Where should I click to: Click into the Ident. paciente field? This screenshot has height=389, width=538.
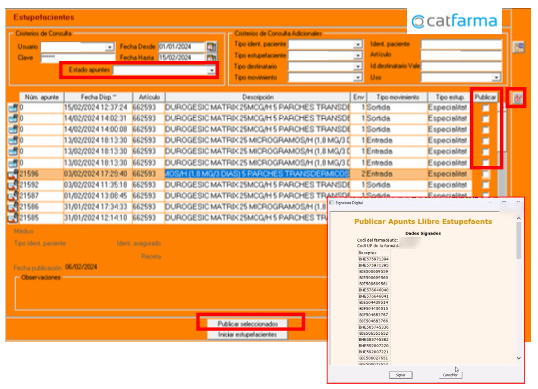pyautogui.click(x=461, y=44)
